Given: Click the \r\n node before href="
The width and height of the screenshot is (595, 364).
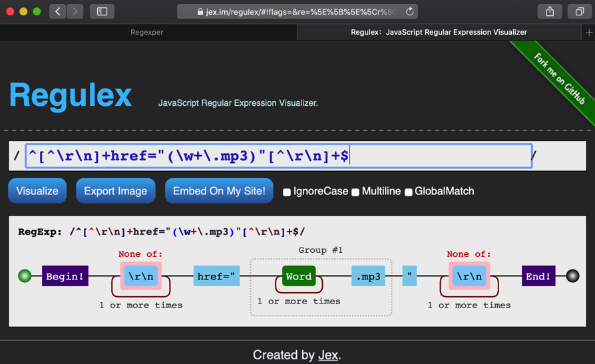Looking at the screenshot, I should pos(141,276).
